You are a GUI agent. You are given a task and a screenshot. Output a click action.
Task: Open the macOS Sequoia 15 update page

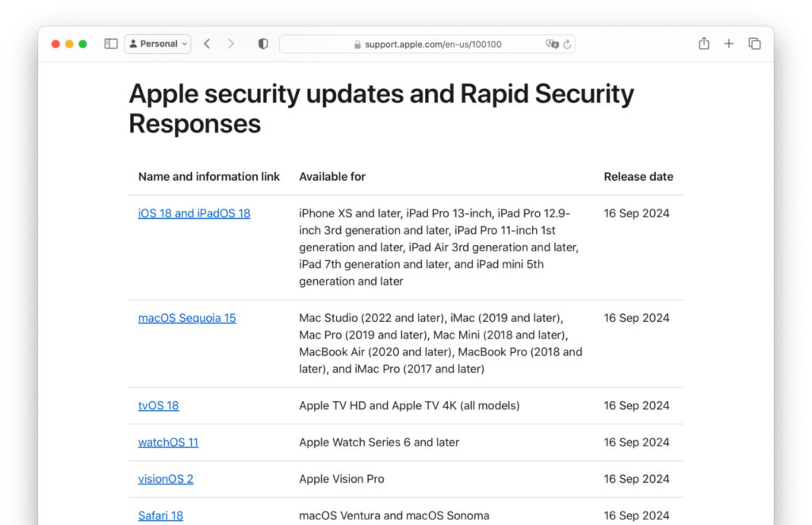coord(186,318)
